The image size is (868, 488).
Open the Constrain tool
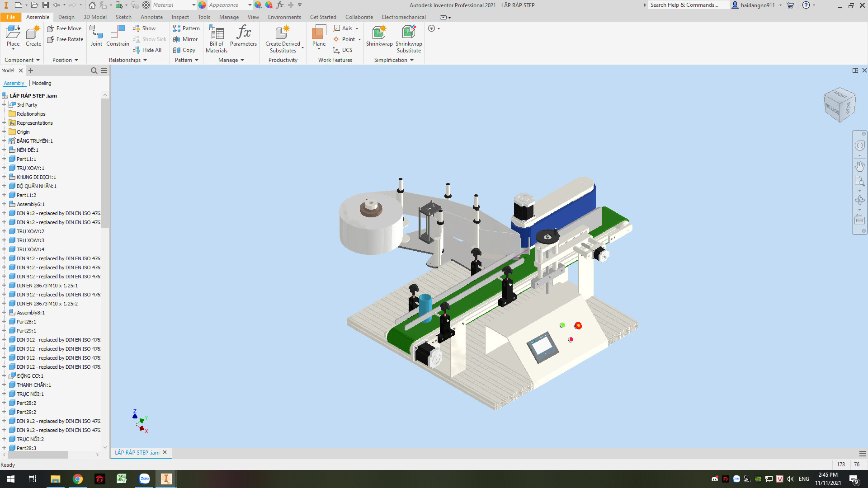(x=118, y=35)
